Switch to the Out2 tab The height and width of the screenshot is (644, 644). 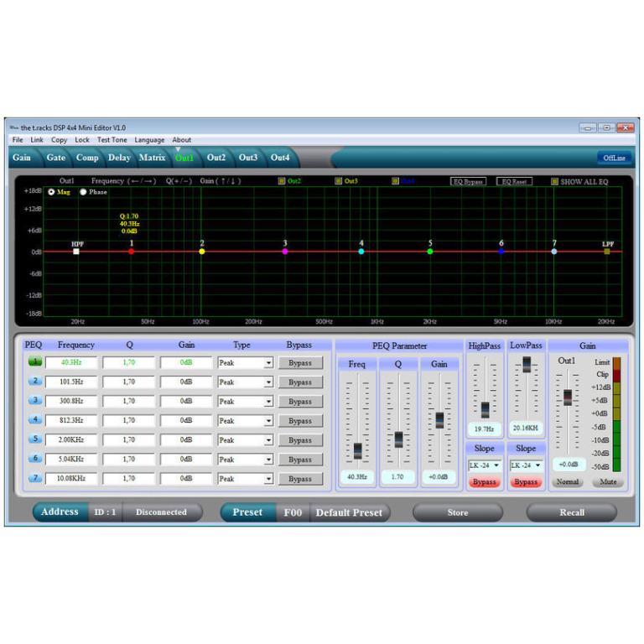click(216, 158)
